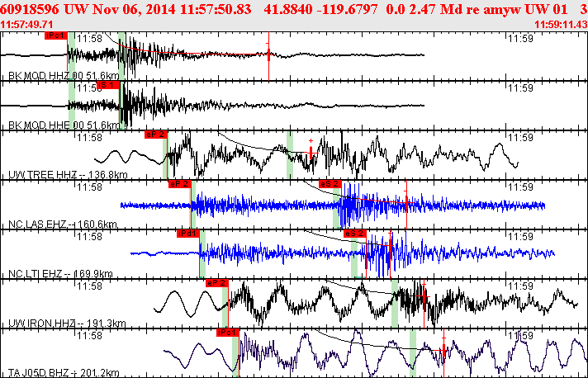Click the station label BK MOD HHZ 00 51.6km
The height and width of the screenshot is (378, 588).
click(x=64, y=76)
